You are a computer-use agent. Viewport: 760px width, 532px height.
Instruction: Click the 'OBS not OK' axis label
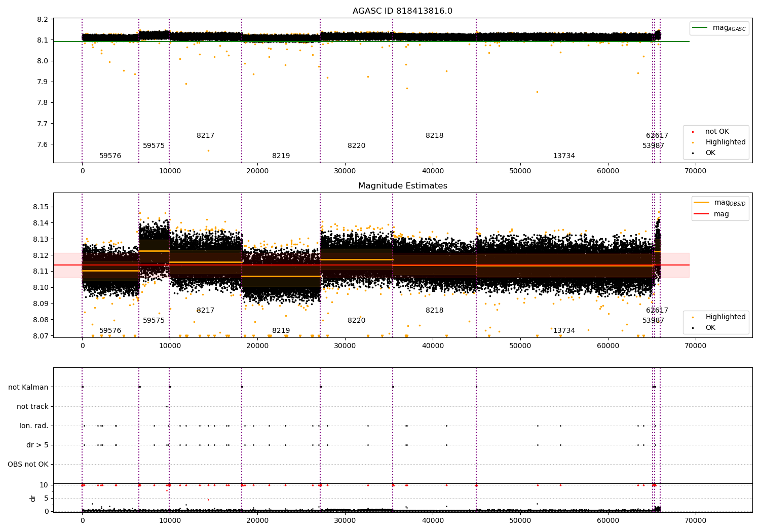pyautogui.click(x=28, y=464)
